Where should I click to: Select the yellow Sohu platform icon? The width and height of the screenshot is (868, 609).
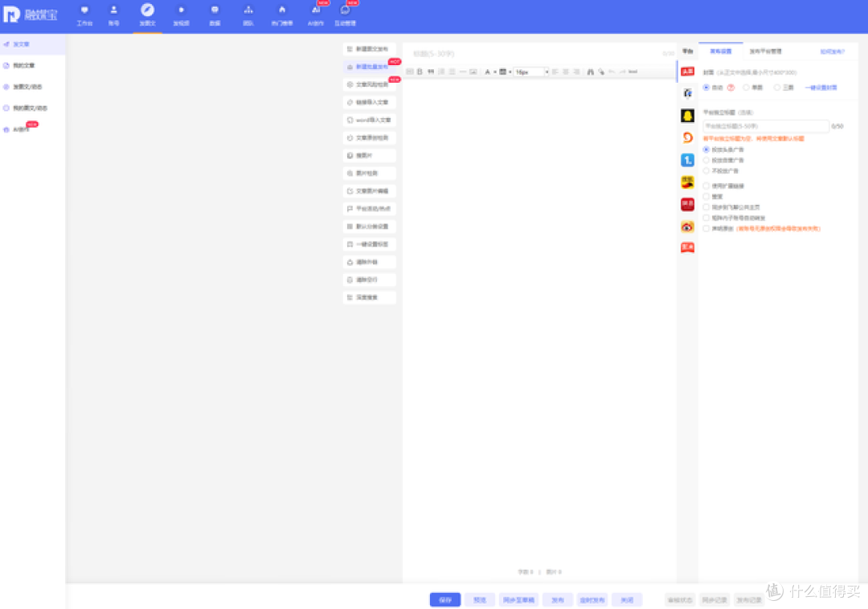coord(687,182)
